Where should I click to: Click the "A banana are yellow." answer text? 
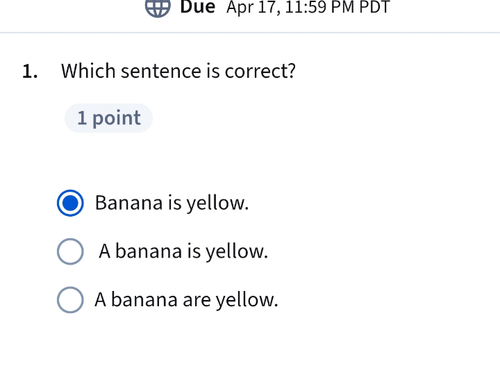click(186, 300)
